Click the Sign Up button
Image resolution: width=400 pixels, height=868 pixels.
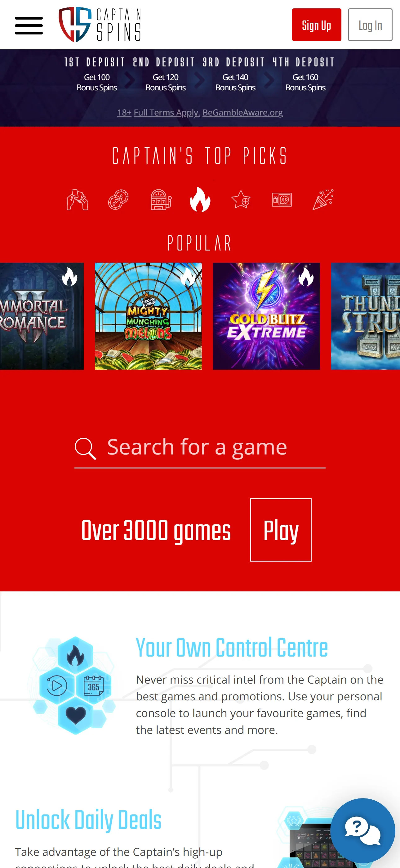click(317, 25)
